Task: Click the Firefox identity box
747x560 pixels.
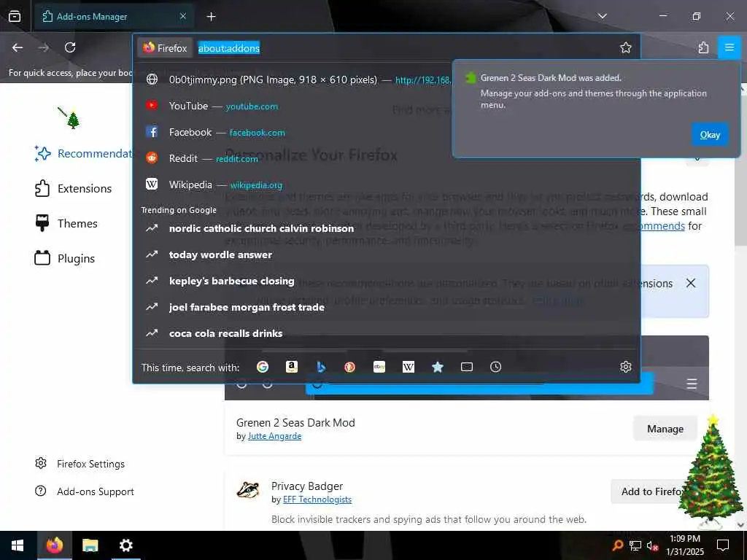Action: 165,47
